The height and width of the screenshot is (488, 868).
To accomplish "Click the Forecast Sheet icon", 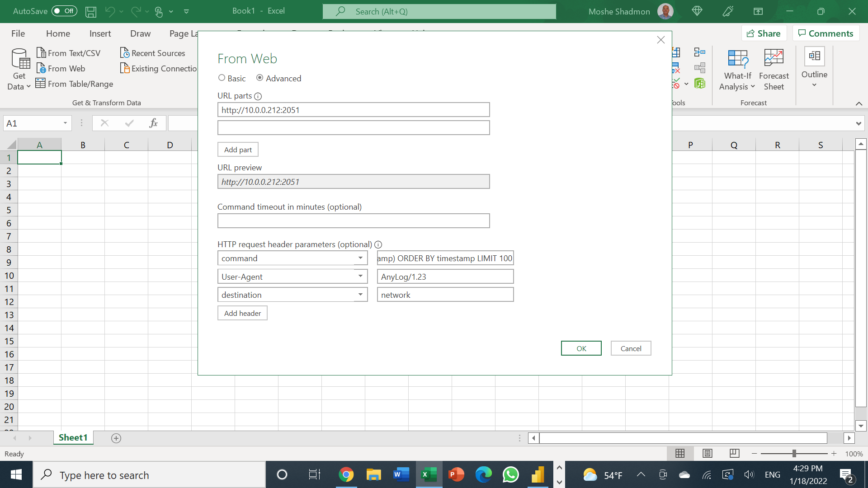I will pyautogui.click(x=774, y=70).
